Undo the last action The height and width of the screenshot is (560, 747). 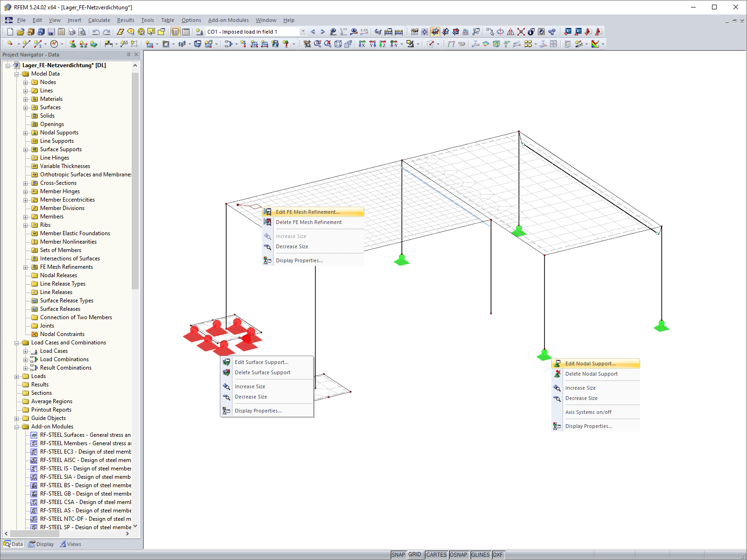pos(96,32)
